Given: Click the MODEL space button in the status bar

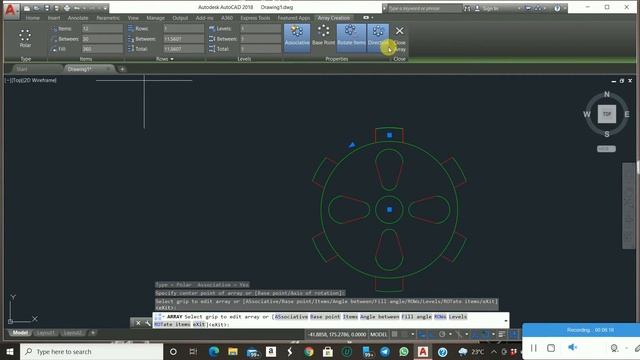Looking at the screenshot, I should [378, 334].
